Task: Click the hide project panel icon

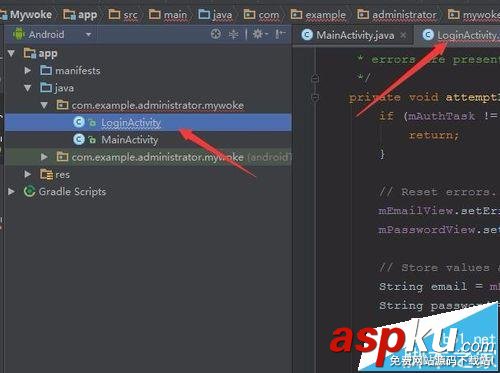Action: coord(280,34)
